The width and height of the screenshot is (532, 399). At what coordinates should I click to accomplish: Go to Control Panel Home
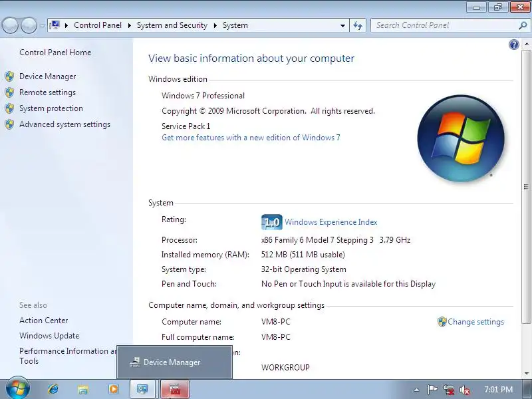coord(55,53)
